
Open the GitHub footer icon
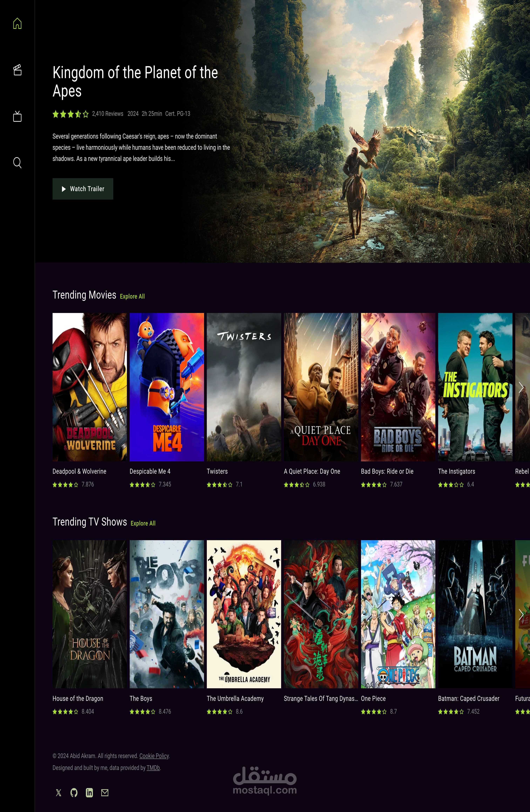[74, 793]
